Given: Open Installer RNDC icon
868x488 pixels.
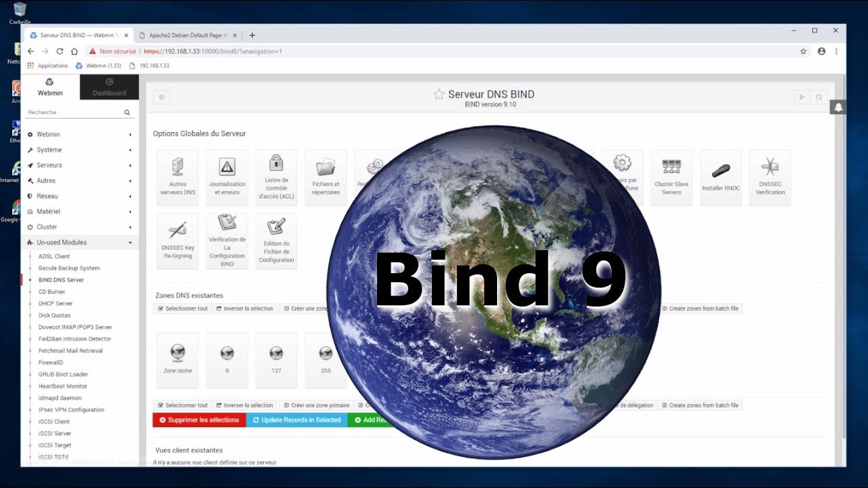Looking at the screenshot, I should pyautogui.click(x=721, y=178).
